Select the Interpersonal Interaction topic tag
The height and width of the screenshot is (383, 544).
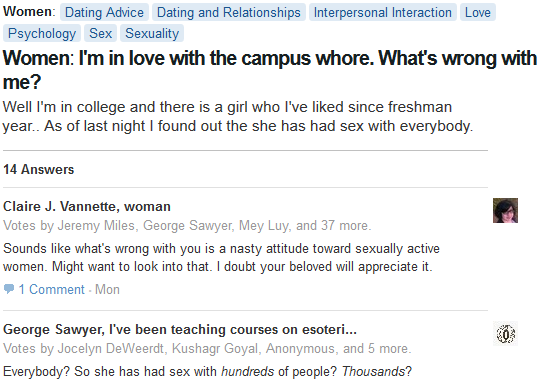coord(383,12)
